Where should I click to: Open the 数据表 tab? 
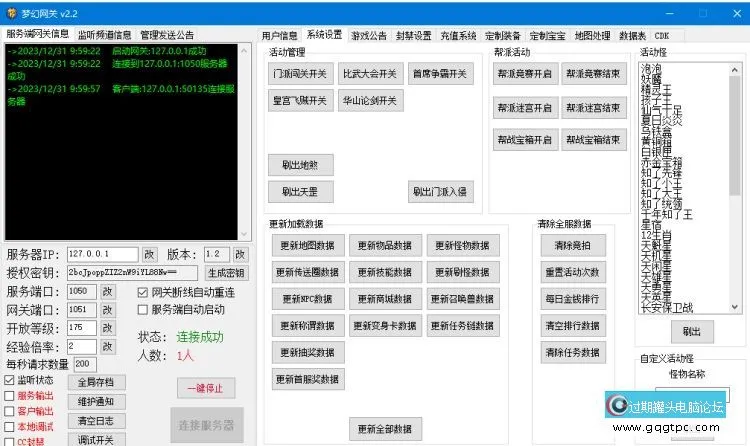tap(632, 36)
